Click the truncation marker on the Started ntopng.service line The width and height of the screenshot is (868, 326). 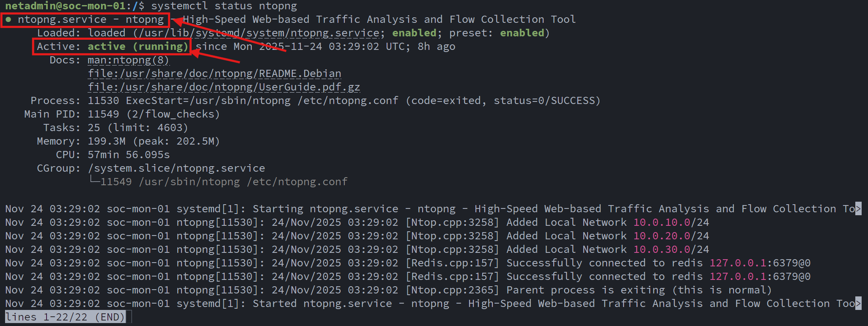pyautogui.click(x=858, y=304)
